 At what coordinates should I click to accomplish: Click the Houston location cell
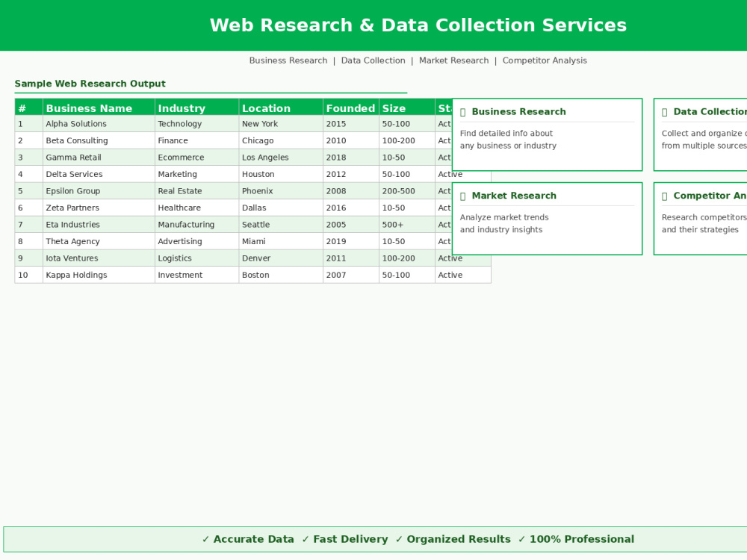coord(281,174)
